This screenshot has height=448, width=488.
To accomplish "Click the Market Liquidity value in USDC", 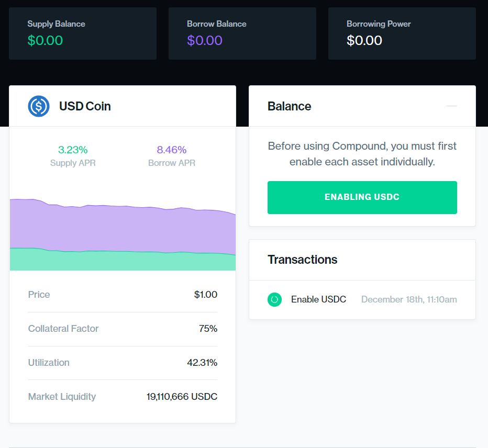I will pos(182,396).
